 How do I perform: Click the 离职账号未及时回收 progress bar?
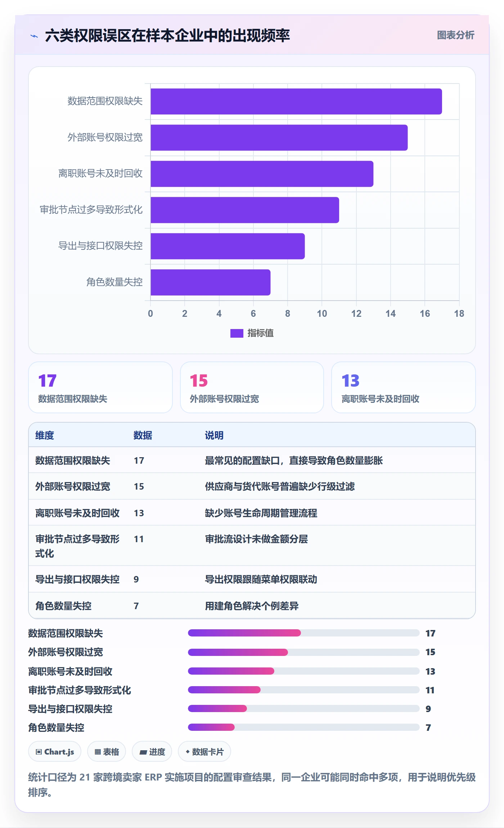coord(304,671)
